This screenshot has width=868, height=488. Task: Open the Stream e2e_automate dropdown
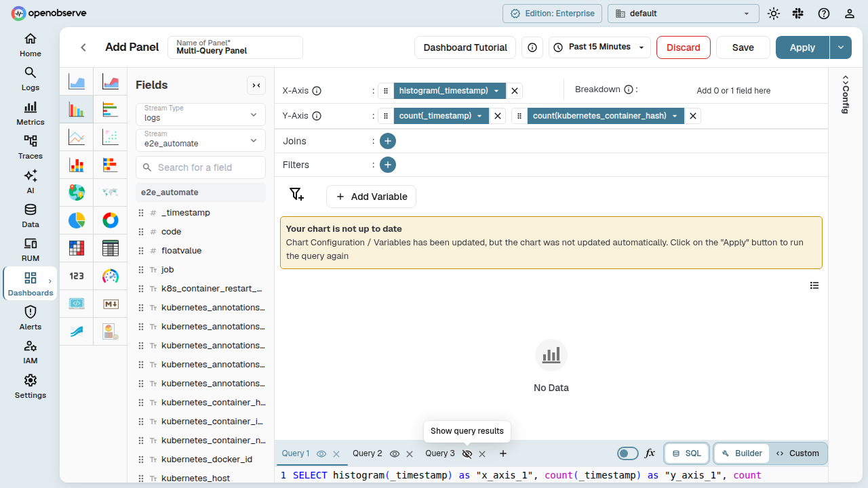pos(201,140)
